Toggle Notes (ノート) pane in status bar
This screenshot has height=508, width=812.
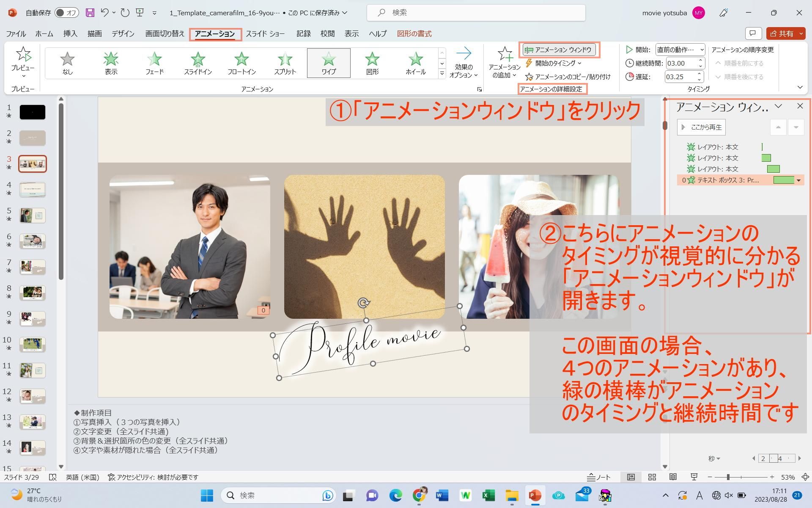point(598,477)
